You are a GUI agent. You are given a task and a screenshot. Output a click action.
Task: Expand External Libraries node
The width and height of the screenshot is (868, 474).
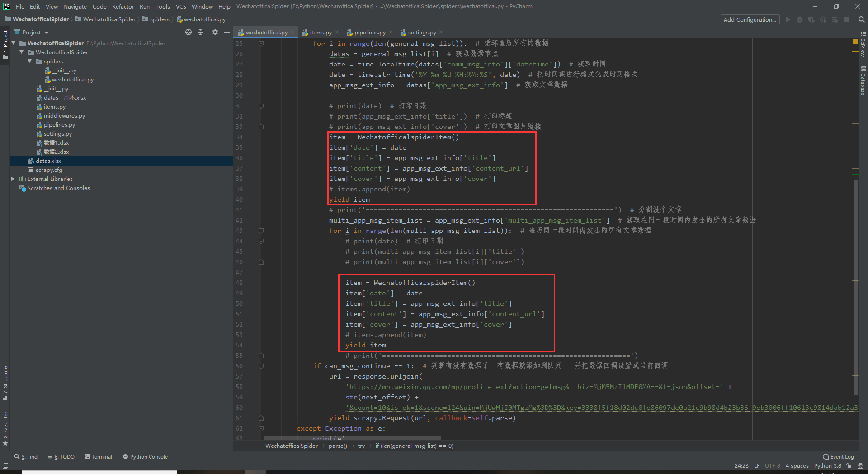[x=13, y=179]
